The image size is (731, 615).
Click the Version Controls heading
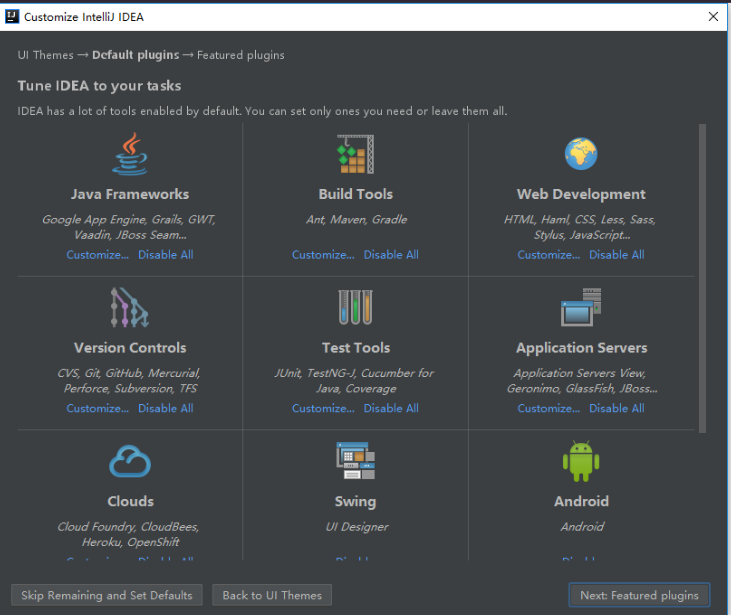click(x=130, y=347)
